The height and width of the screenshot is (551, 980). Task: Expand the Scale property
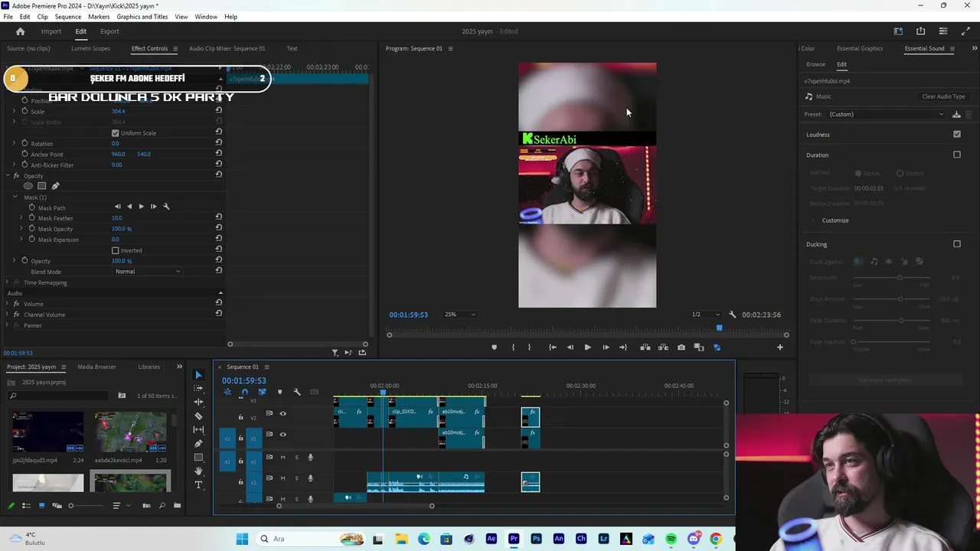click(14, 111)
